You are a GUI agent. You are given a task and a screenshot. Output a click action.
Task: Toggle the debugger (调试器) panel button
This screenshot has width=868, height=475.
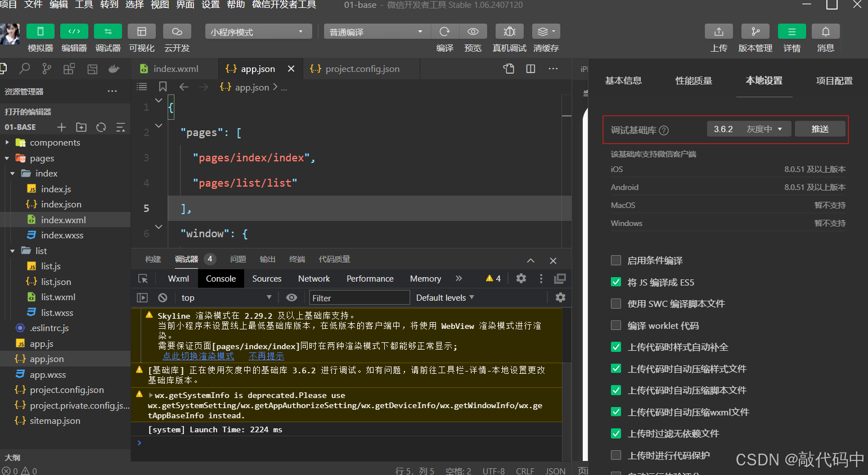(x=108, y=31)
